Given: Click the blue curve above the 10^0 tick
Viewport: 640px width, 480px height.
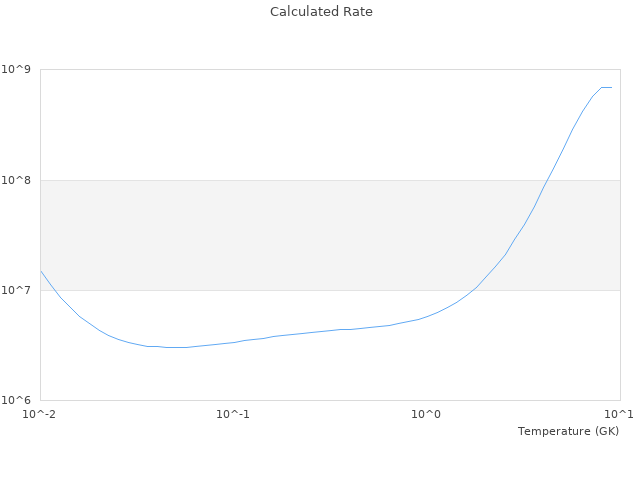Looking at the screenshot, I should tap(426, 317).
